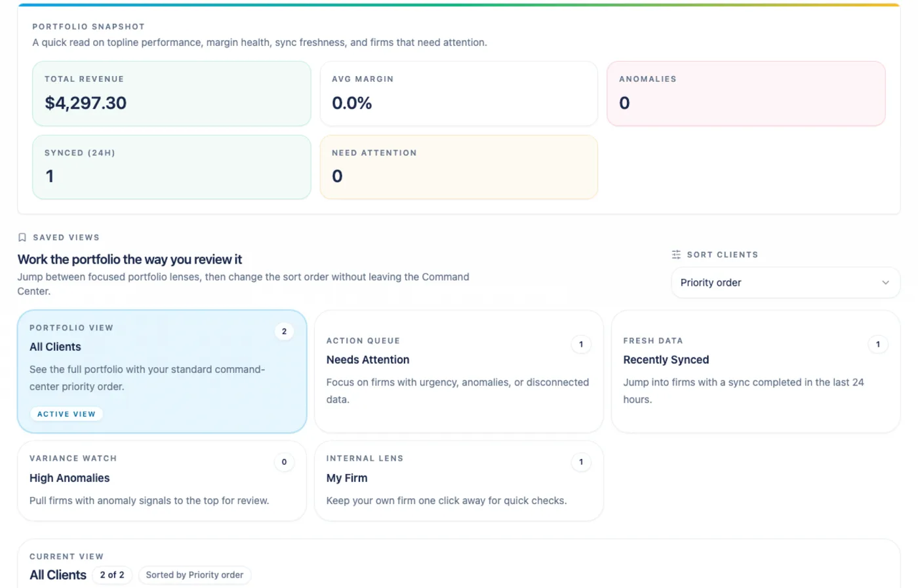
Task: Click the sliders icon next to SORT CLIENTS
Action: pos(676,254)
